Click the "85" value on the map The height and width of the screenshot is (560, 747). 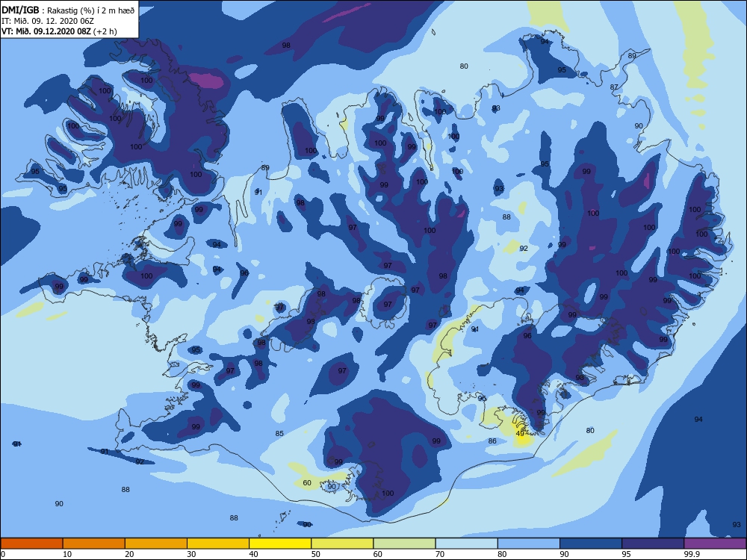tap(279, 433)
